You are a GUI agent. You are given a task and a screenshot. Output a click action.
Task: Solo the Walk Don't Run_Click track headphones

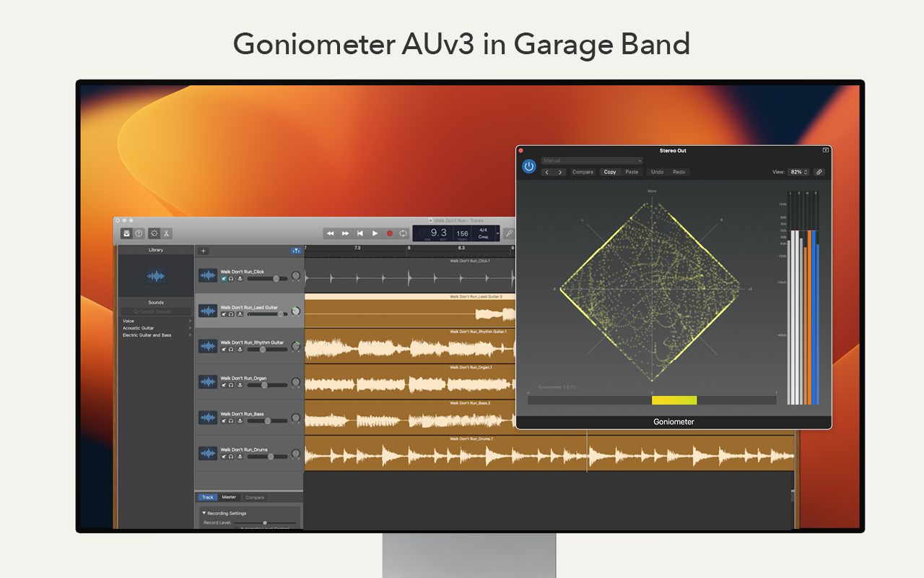point(231,278)
